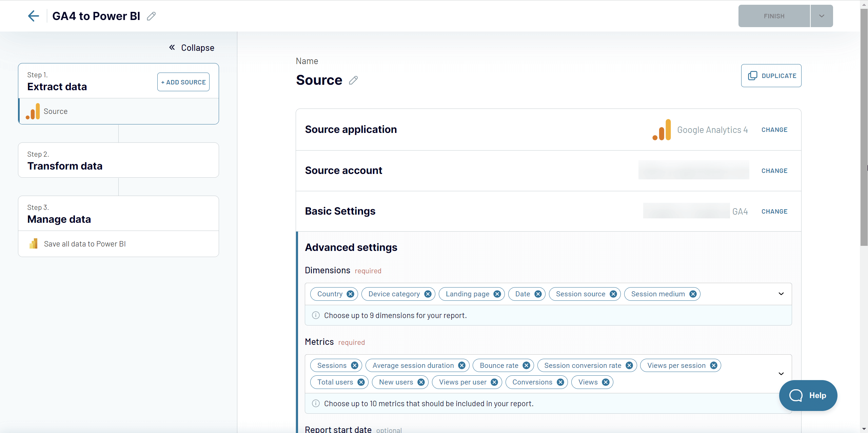Image resolution: width=868 pixels, height=433 pixels.
Task: Open Step 2 Transform data
Action: pos(118,160)
